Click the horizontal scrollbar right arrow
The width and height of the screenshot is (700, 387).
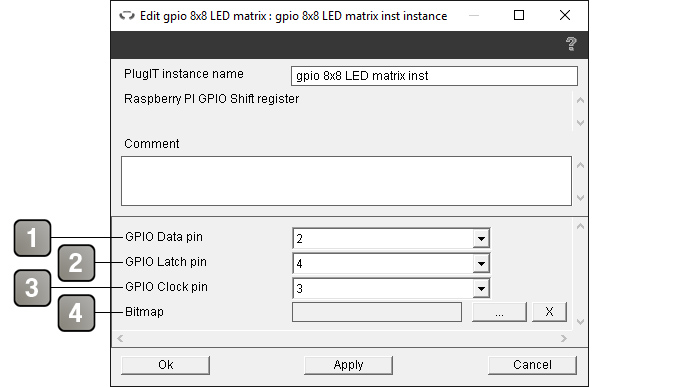[564, 338]
